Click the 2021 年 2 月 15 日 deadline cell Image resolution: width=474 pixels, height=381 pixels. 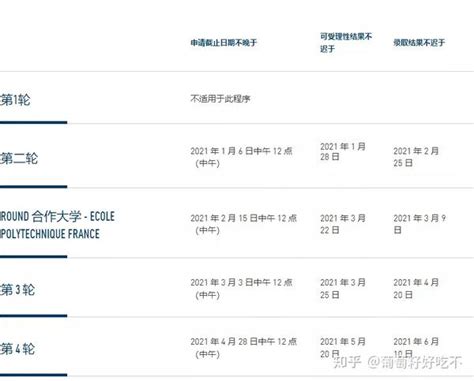(244, 224)
